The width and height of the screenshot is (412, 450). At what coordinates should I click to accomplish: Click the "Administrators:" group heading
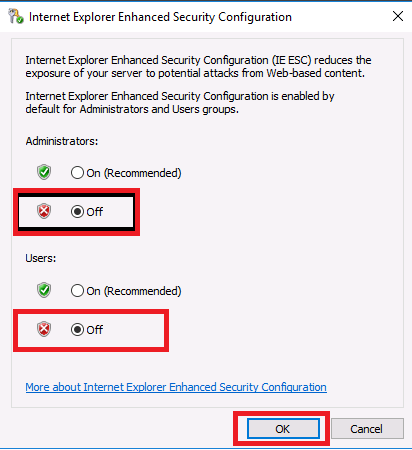62,141
